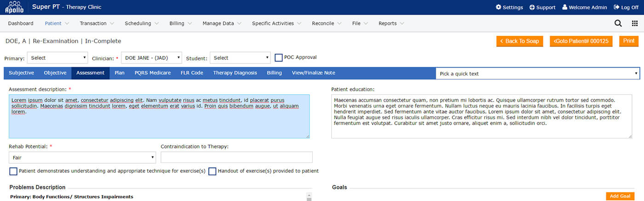Check Handout of exercise(s) provided checkbox

point(212,171)
